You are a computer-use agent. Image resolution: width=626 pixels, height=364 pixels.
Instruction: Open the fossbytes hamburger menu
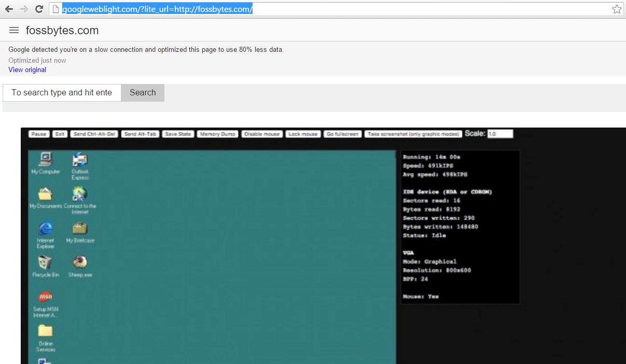(x=14, y=31)
